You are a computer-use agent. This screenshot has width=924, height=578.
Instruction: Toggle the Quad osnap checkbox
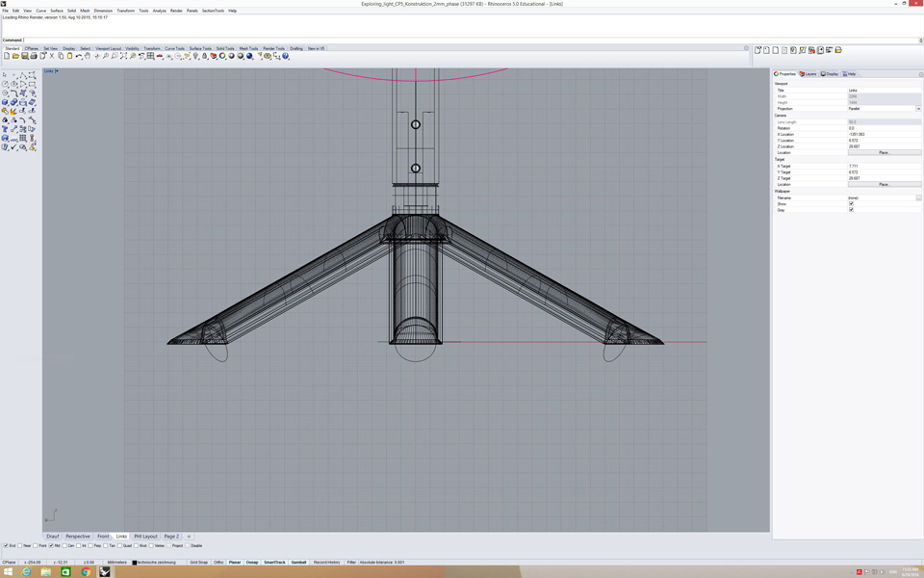120,545
